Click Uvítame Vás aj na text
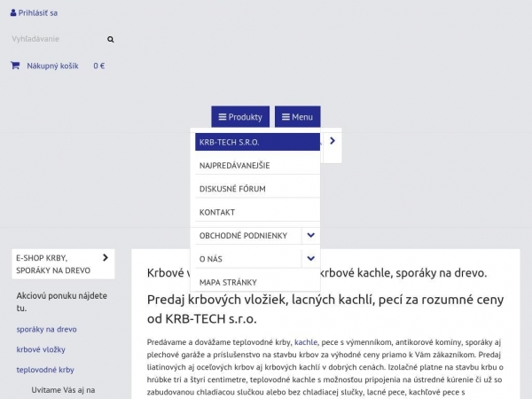532x399 pixels. click(x=63, y=390)
